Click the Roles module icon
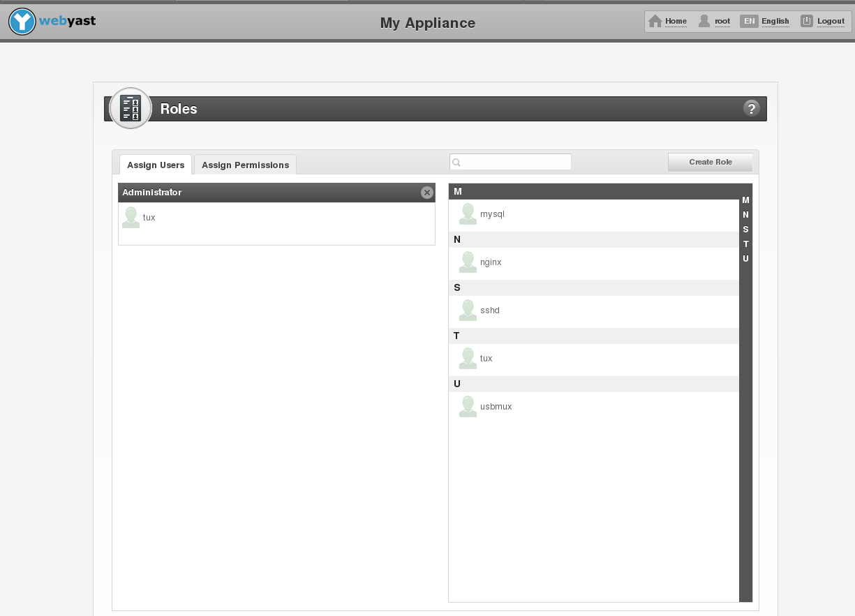Image resolution: width=855 pixels, height=616 pixels. point(131,108)
